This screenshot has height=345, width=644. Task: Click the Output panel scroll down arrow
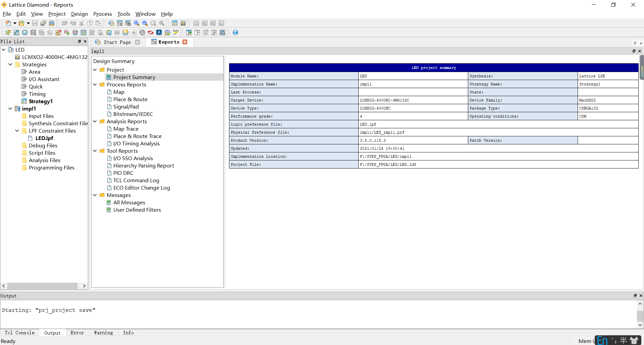(640, 325)
